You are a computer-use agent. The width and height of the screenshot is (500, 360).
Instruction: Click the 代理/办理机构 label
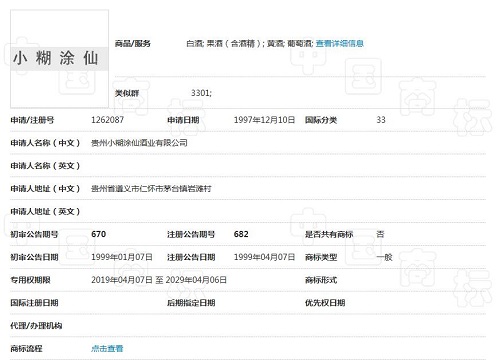click(x=36, y=326)
